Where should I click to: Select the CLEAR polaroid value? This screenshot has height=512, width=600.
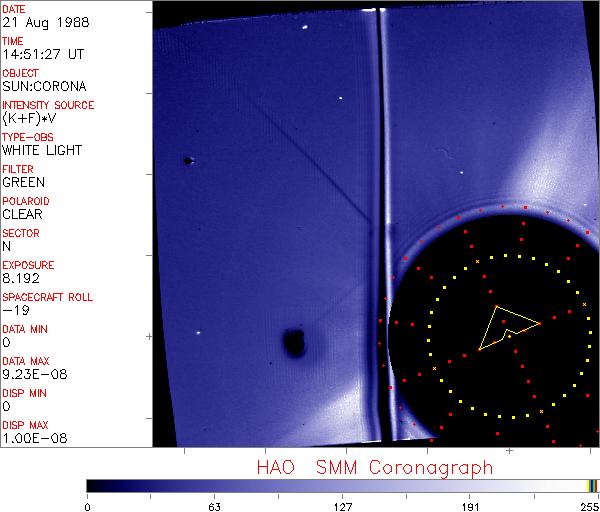[22, 215]
